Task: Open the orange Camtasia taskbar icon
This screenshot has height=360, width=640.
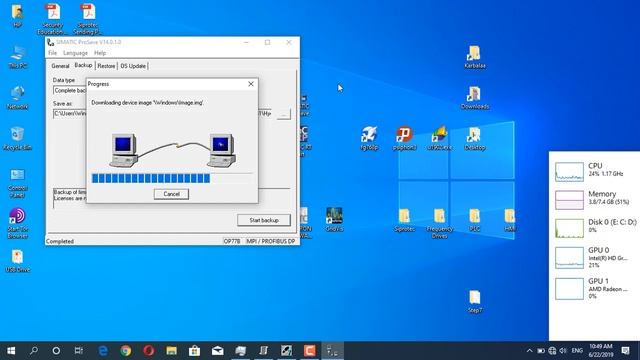Action: point(309,351)
